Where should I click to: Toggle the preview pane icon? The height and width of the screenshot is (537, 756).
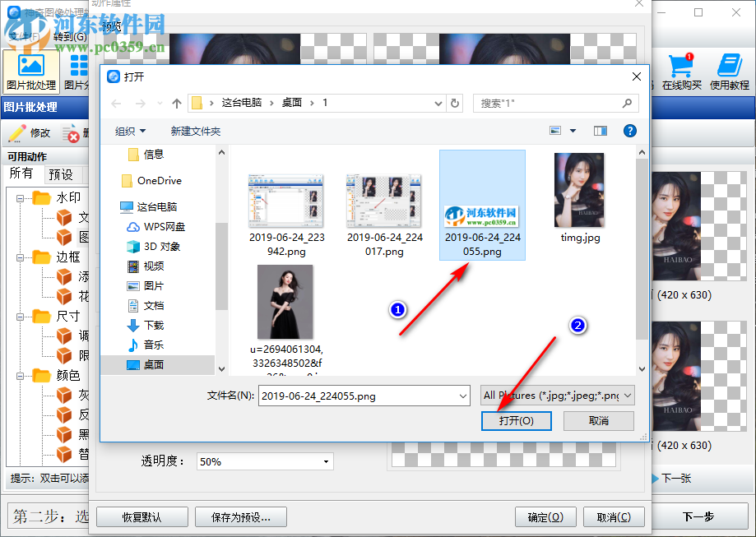601,131
